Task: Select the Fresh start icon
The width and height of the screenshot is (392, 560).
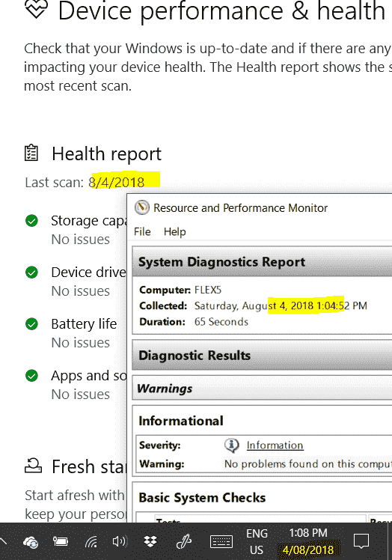Action: tap(33, 466)
